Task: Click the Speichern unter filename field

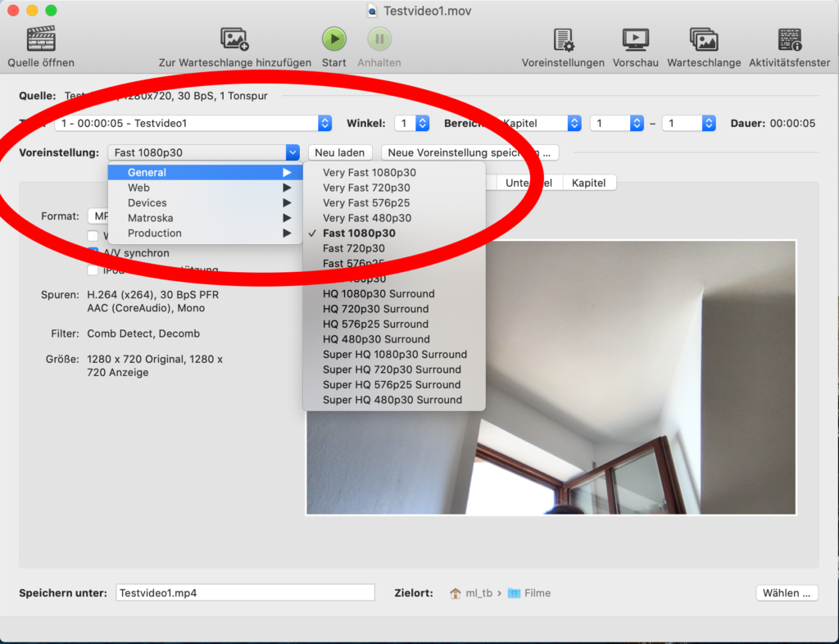Action: point(245,593)
